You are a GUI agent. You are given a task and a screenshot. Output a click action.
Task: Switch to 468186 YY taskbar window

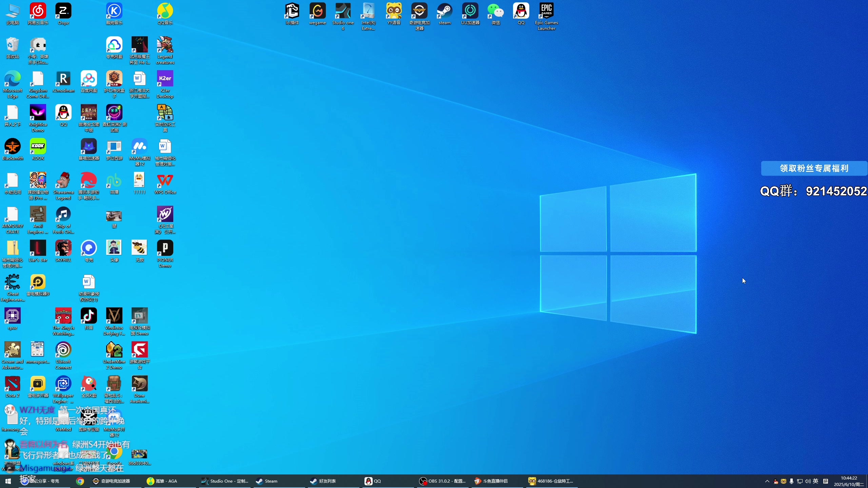pyautogui.click(x=552, y=481)
